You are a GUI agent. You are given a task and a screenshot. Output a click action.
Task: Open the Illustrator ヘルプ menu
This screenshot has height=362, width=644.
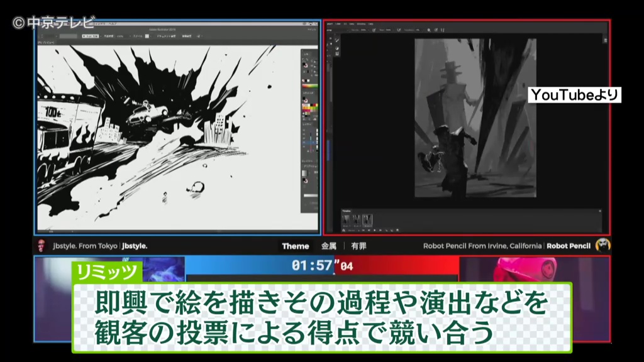click(111, 24)
